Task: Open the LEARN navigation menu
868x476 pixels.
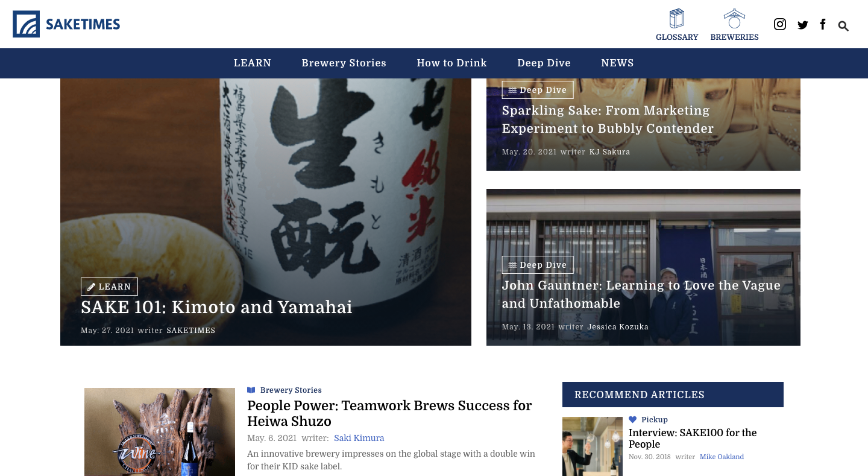Action: click(253, 63)
